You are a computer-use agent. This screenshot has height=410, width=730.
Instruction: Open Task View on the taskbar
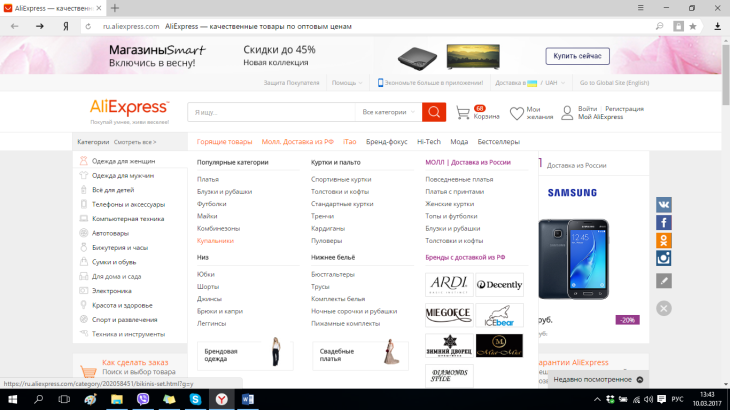pyautogui.click(x=64, y=399)
